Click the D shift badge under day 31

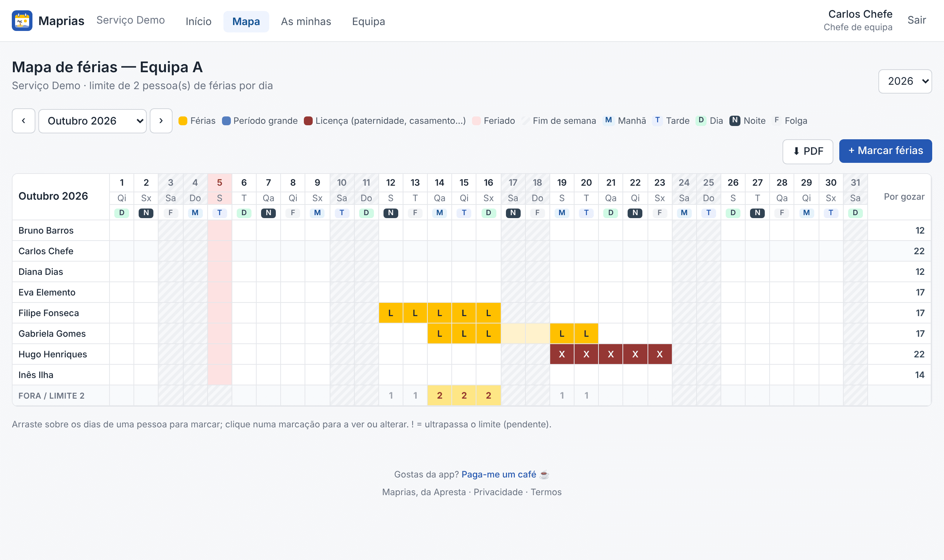855,213
